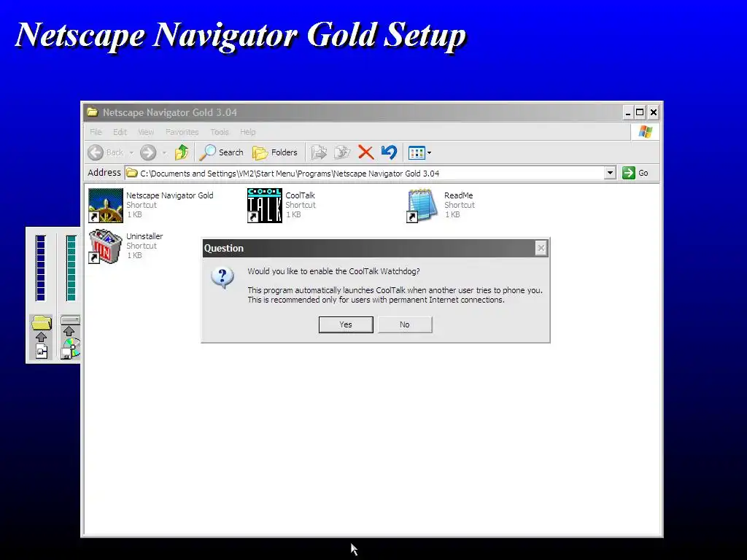Click the "Netscape Navigator Gold" shortcut name
The height and width of the screenshot is (560, 747).
tap(169, 195)
